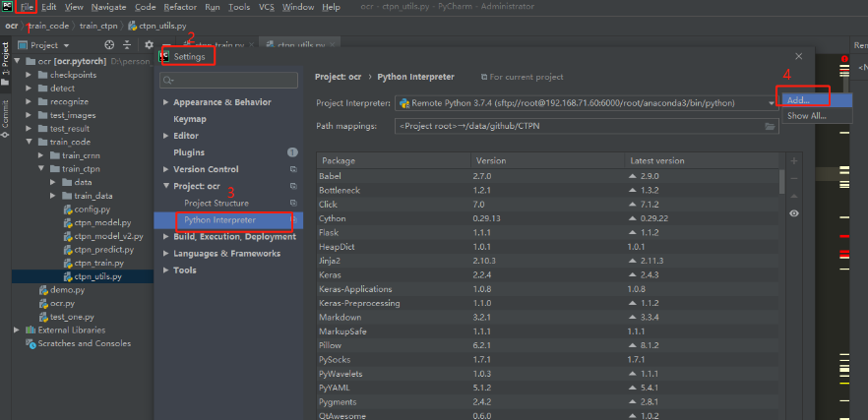This screenshot has height=420, width=868.
Task: Select the Pillow package row
Action: tap(548, 345)
